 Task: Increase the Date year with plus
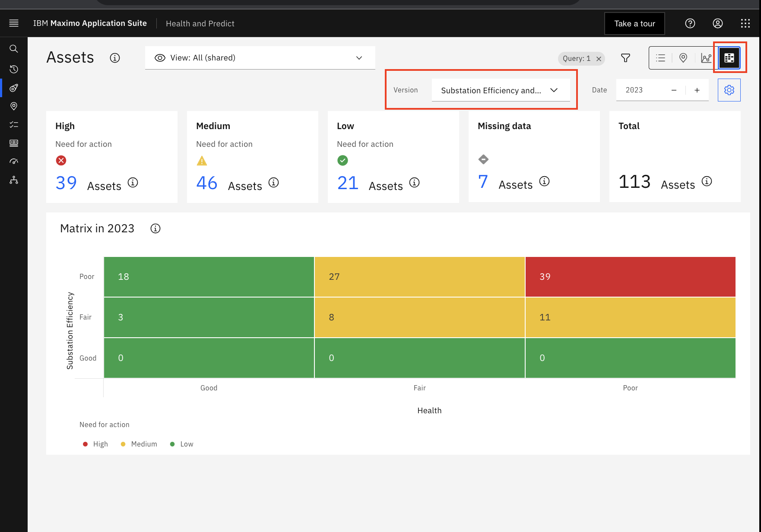tap(697, 90)
